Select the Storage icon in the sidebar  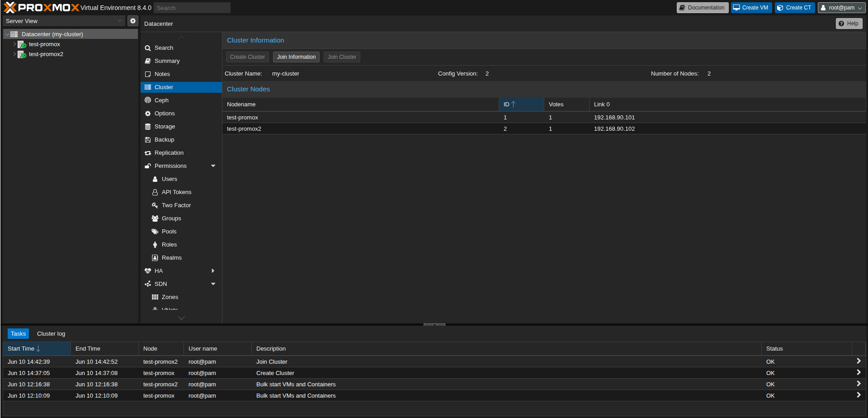click(x=148, y=126)
